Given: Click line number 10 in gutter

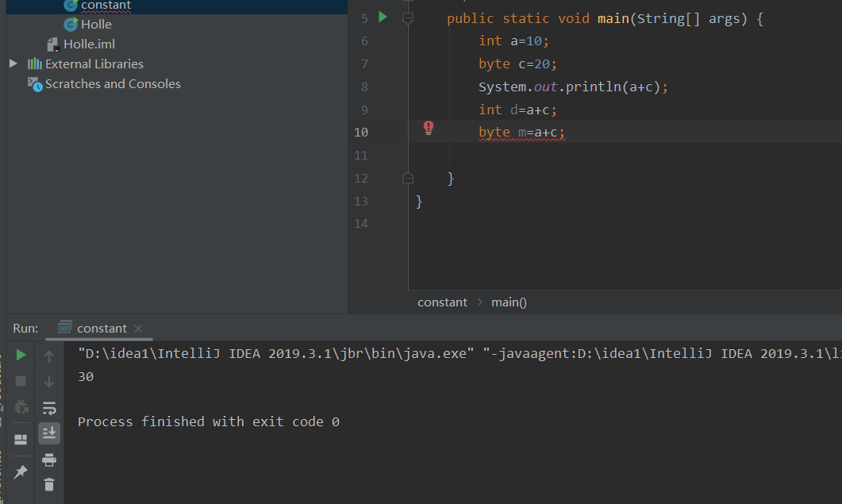Looking at the screenshot, I should point(361,133).
